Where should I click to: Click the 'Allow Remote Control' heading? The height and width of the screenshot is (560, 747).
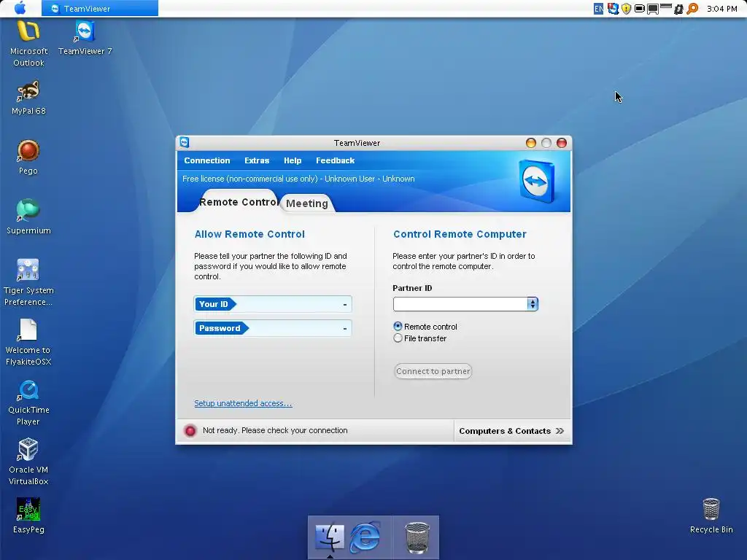point(249,234)
